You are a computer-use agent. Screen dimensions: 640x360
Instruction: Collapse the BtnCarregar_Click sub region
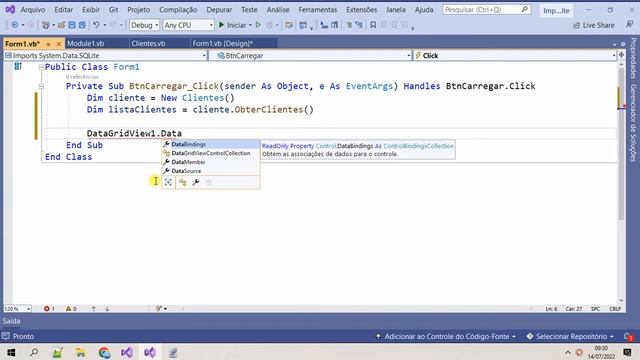coord(41,86)
